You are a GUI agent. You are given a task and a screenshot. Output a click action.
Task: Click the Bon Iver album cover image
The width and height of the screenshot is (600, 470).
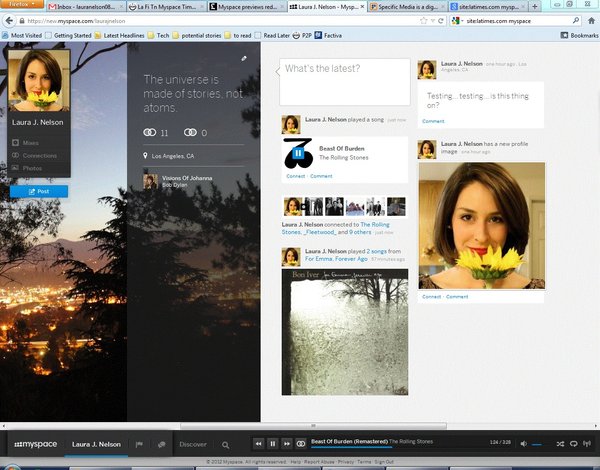pyautogui.click(x=345, y=332)
